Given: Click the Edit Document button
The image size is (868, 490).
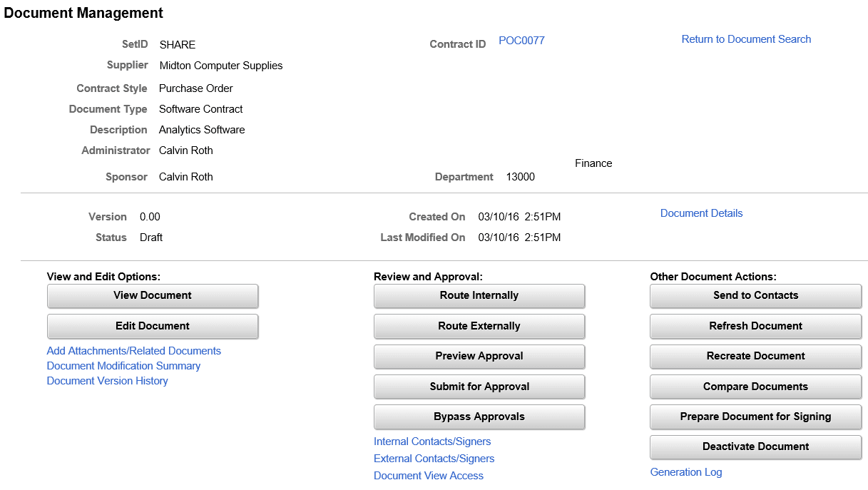Looking at the screenshot, I should click(152, 326).
